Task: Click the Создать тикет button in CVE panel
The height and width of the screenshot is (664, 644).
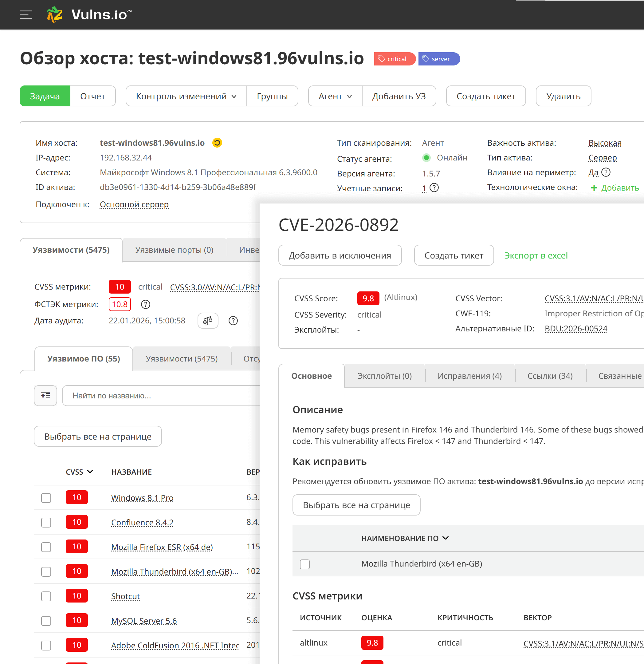Action: point(454,255)
